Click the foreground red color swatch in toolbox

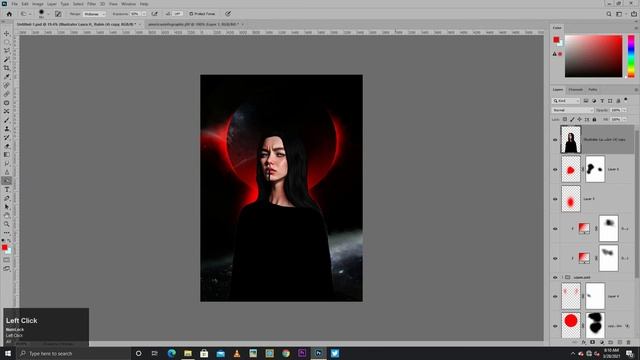4,247
